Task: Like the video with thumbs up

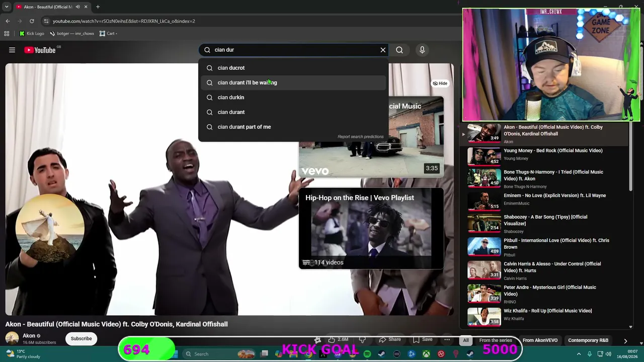Action: 338,339
